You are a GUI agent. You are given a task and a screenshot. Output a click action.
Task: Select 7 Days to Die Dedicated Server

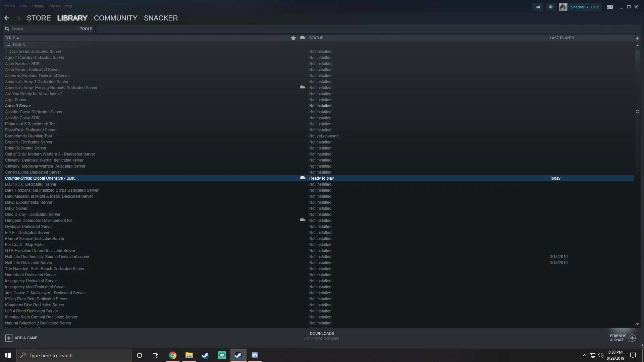33,52
